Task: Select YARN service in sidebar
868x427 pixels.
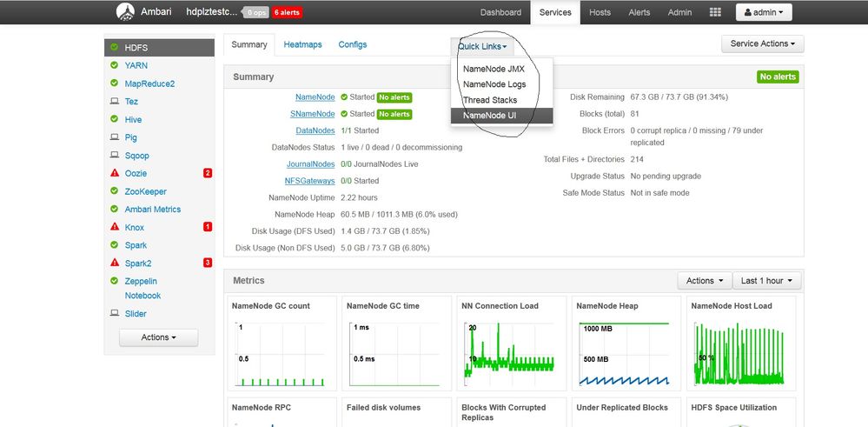Action: click(x=136, y=65)
